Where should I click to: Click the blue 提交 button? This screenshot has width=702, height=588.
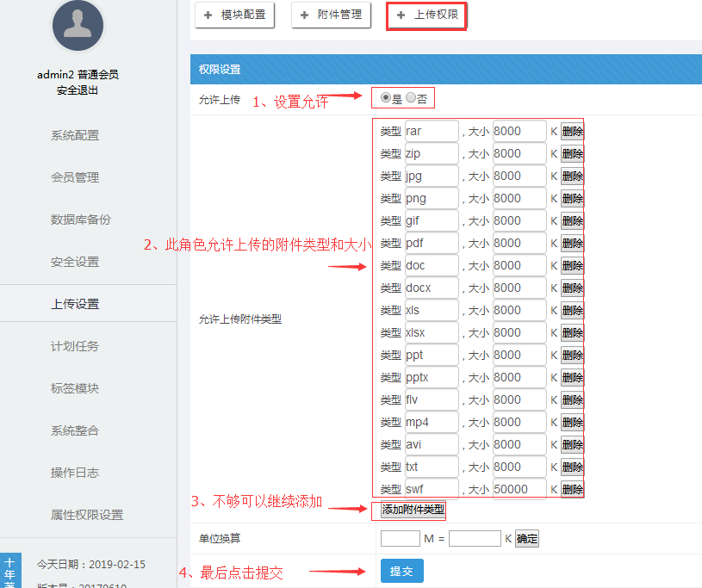[x=401, y=571]
